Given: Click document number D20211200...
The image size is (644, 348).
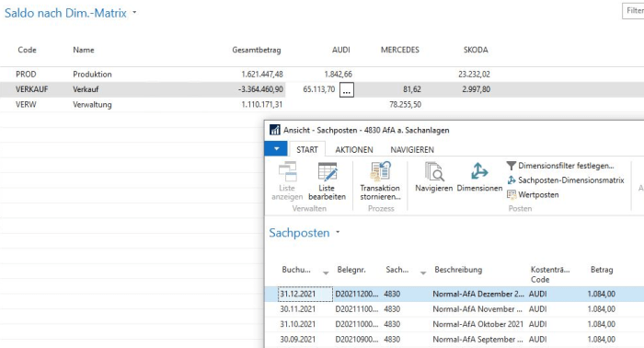Looking at the screenshot, I should tap(357, 295).
